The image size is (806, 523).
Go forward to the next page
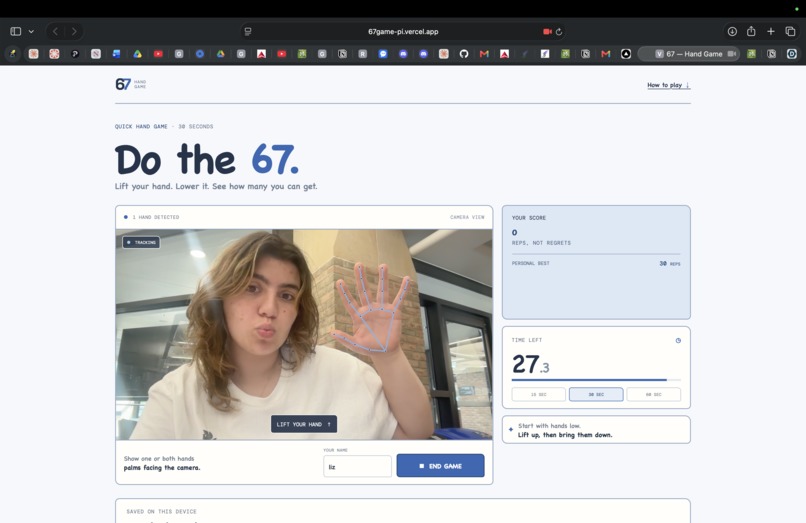point(74,31)
